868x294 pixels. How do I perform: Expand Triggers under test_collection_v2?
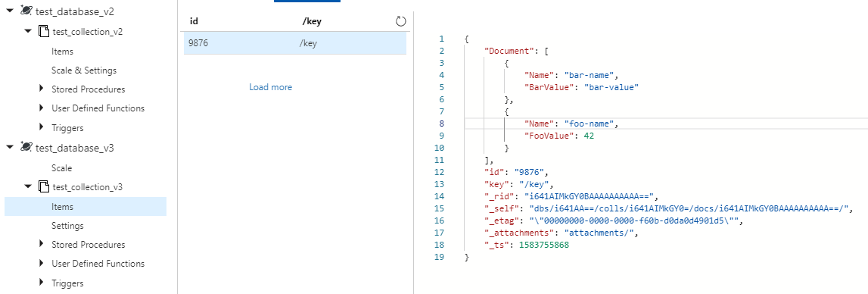coord(42,127)
